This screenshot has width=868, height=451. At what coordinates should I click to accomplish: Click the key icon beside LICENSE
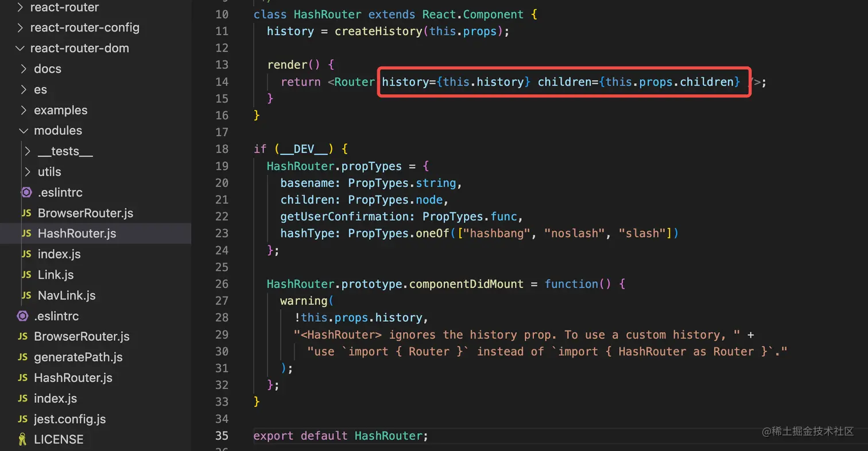pos(22,440)
